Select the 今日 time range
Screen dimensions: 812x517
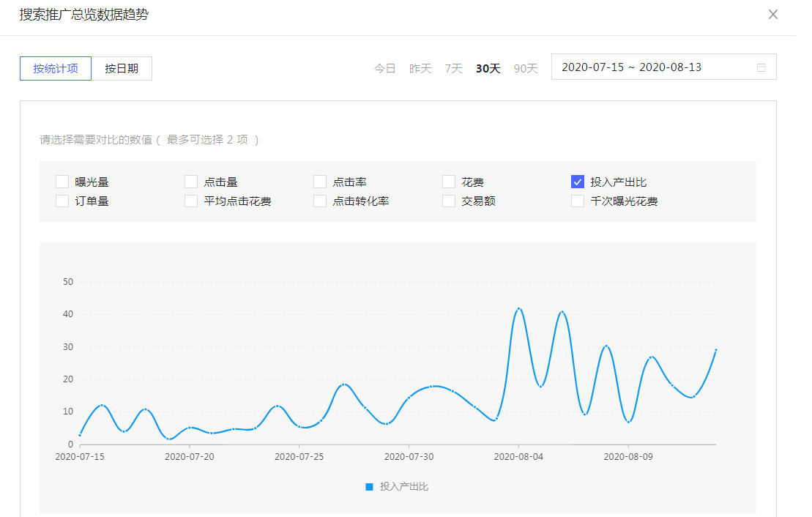click(x=385, y=68)
